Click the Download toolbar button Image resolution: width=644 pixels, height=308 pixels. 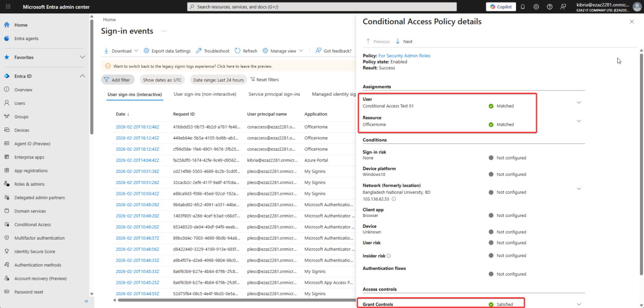click(121, 51)
